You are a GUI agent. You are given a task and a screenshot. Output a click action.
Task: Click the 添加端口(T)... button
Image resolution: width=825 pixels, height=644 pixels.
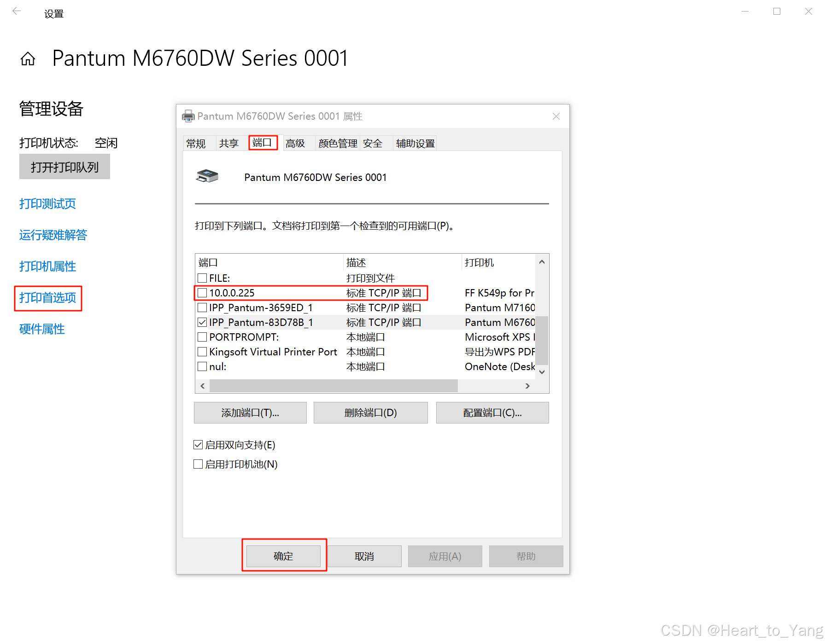point(250,413)
